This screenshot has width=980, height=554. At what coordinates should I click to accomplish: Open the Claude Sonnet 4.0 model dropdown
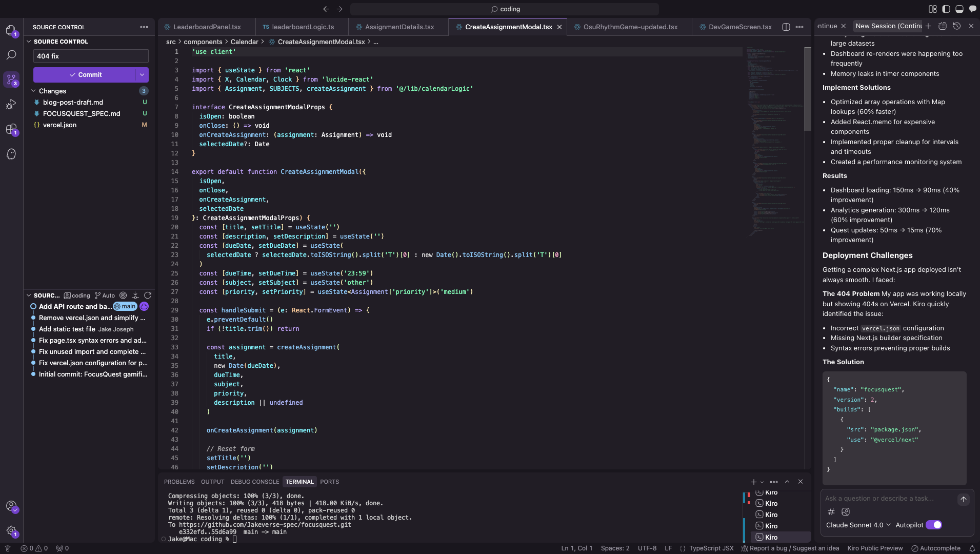tap(858, 525)
